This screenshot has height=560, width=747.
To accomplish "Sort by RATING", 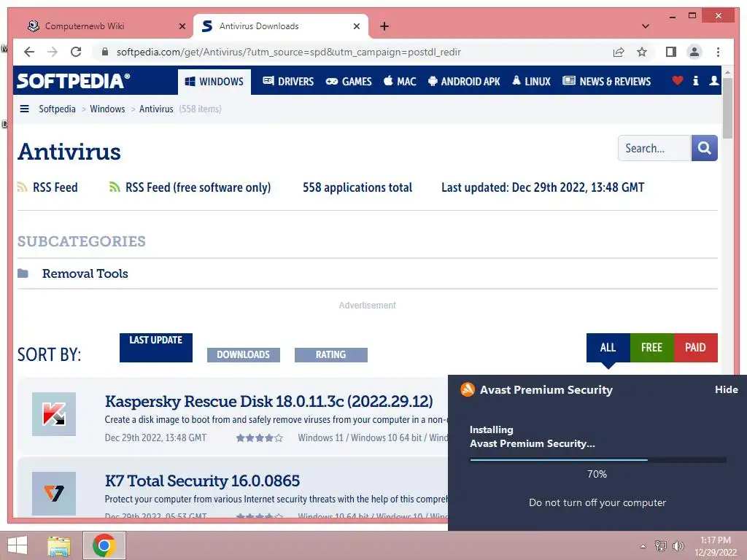I will click(x=331, y=355).
